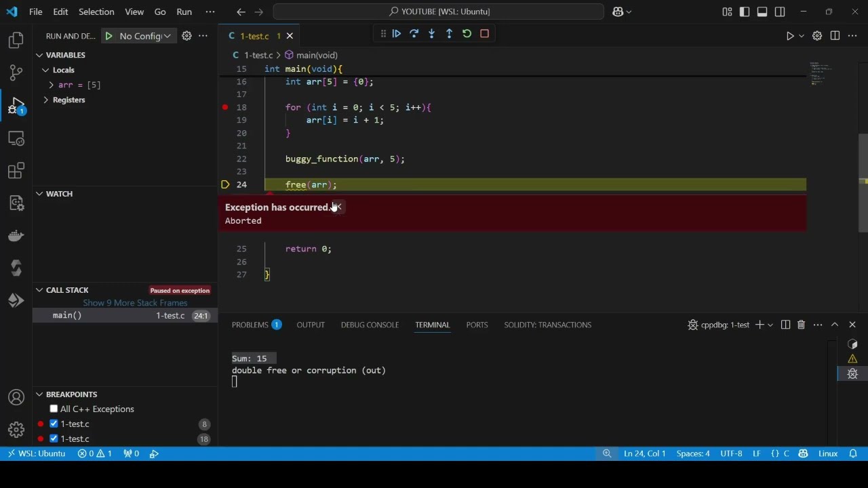The width and height of the screenshot is (868, 488).
Task: Click errors and warnings count in status bar
Action: 95,453
